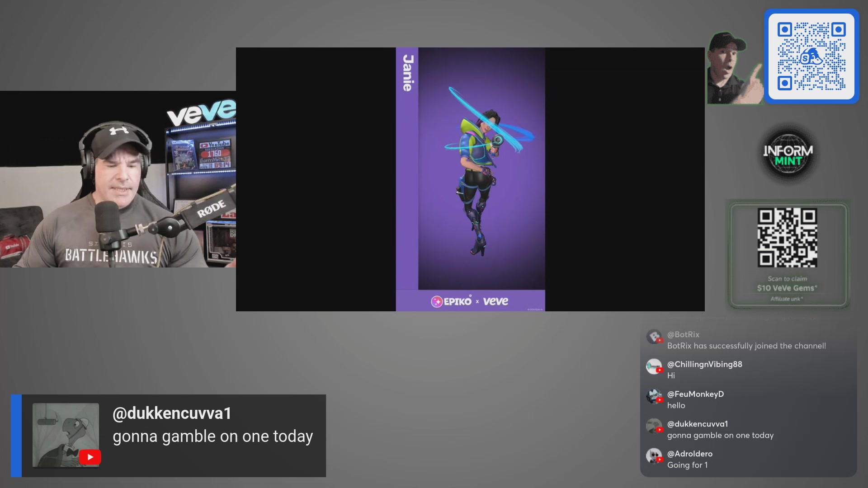Click the white veve sign in the webcam feed

tap(201, 112)
